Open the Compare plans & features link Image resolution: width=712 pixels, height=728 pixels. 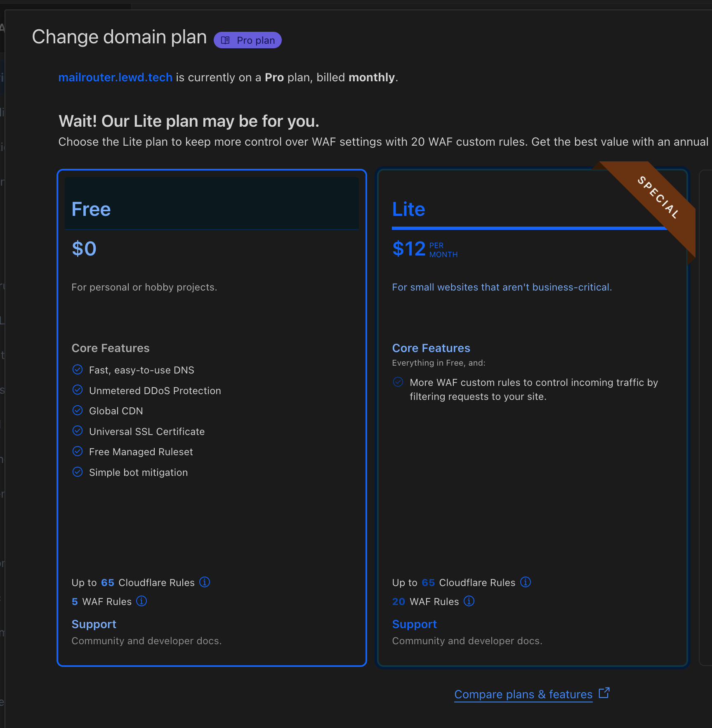pyautogui.click(x=523, y=695)
